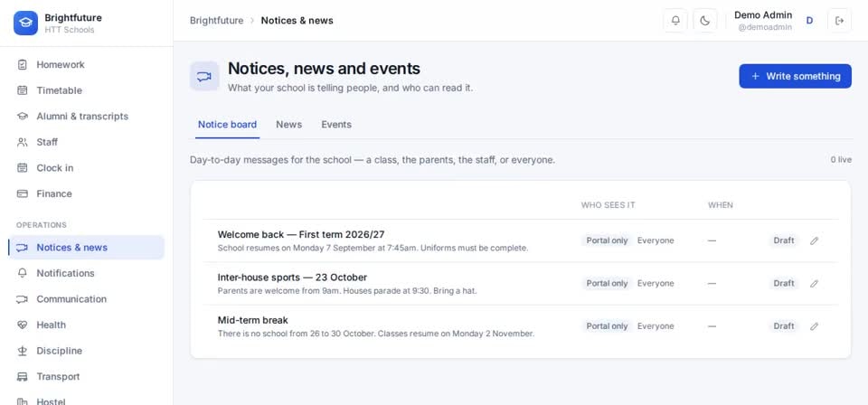This screenshot has height=405, width=868.
Task: Click the 0 live counter
Action: tap(841, 160)
